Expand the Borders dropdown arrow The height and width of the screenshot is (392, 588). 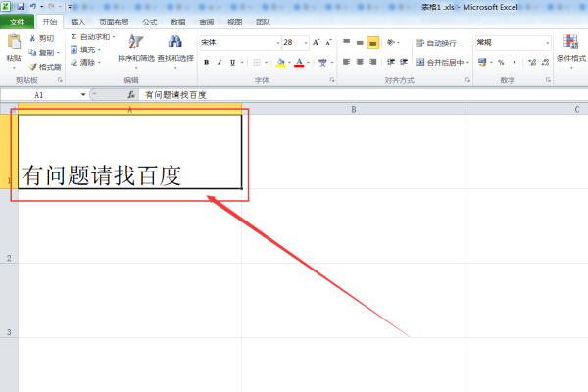click(266, 63)
